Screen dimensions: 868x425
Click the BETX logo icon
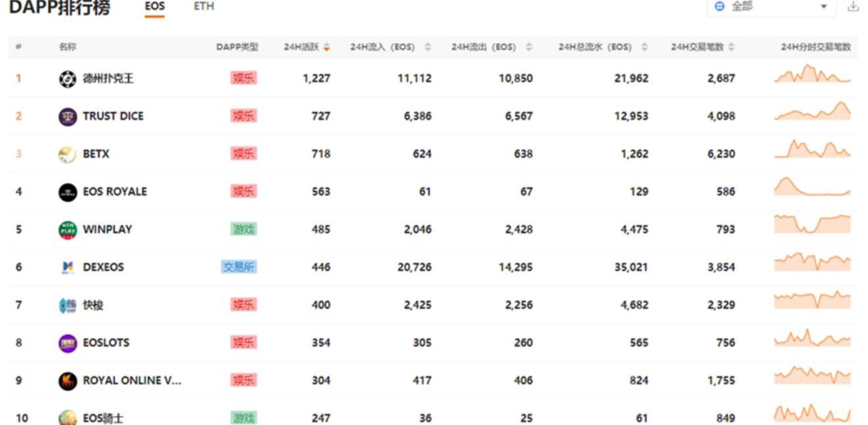click(67, 154)
